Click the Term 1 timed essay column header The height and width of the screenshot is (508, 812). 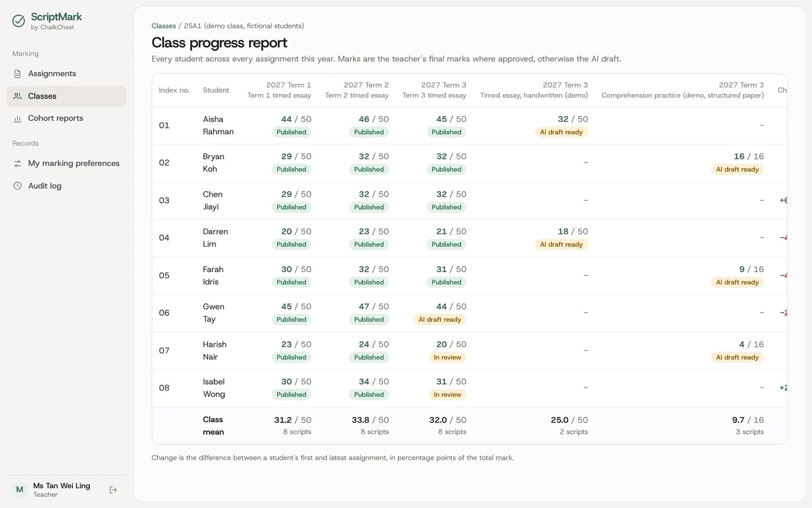279,90
